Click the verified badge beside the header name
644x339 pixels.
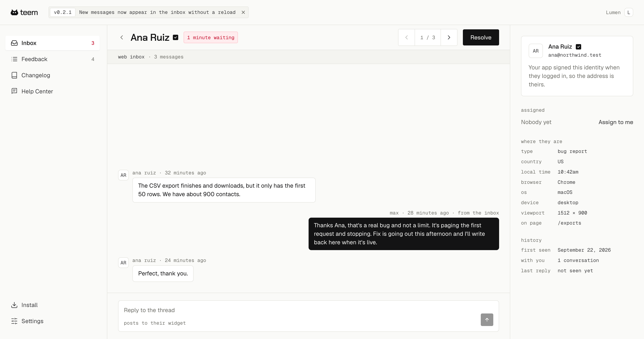[x=176, y=38]
